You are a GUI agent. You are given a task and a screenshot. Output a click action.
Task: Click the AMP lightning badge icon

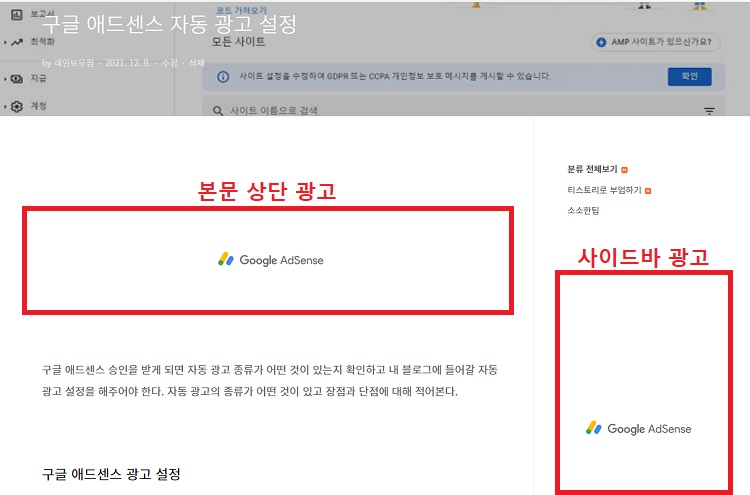(x=601, y=42)
